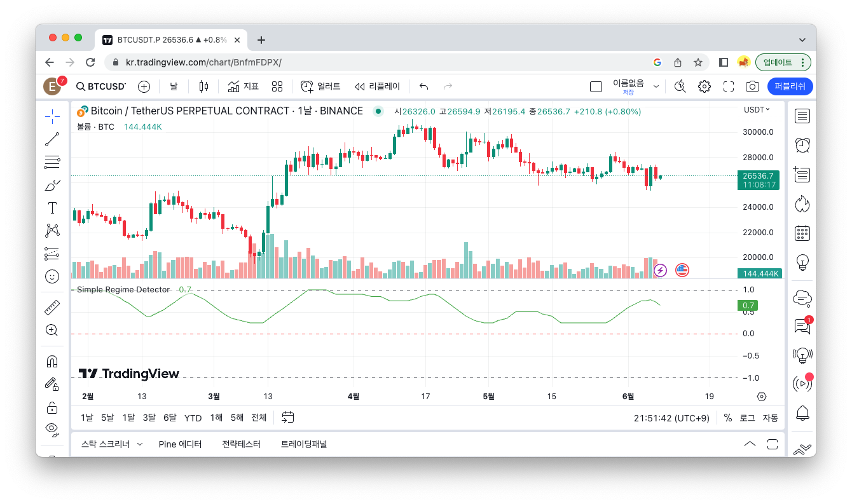Screen dimensions: 852x504
Task: Select the brush drawing tool
Action: pyautogui.click(x=52, y=185)
